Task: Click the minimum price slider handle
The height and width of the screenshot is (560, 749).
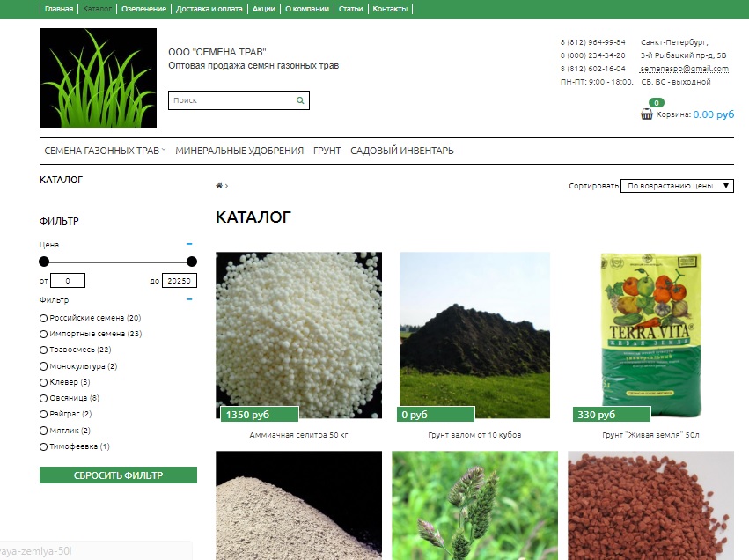Action: tap(44, 262)
